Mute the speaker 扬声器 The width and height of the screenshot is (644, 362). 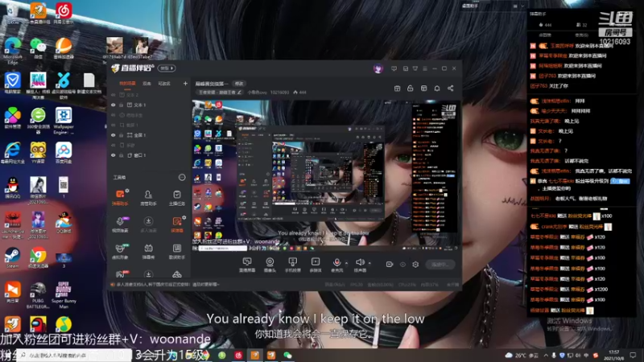(360, 265)
